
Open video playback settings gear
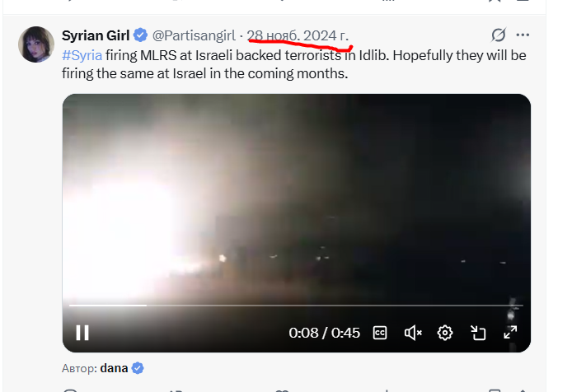(445, 333)
